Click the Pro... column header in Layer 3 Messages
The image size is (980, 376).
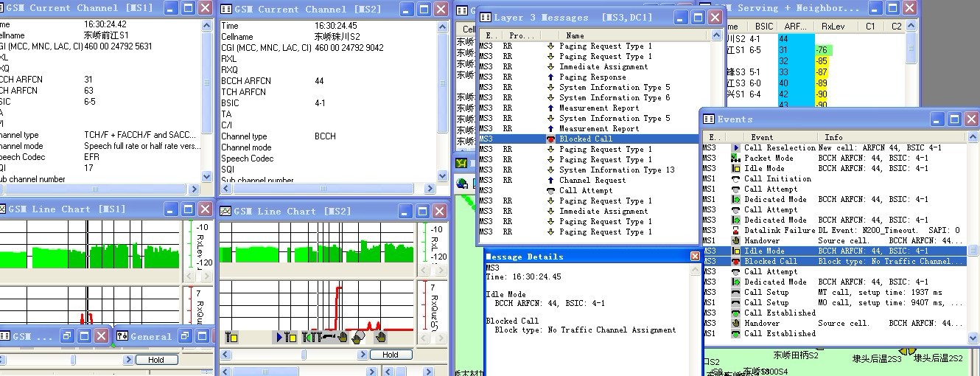point(520,35)
